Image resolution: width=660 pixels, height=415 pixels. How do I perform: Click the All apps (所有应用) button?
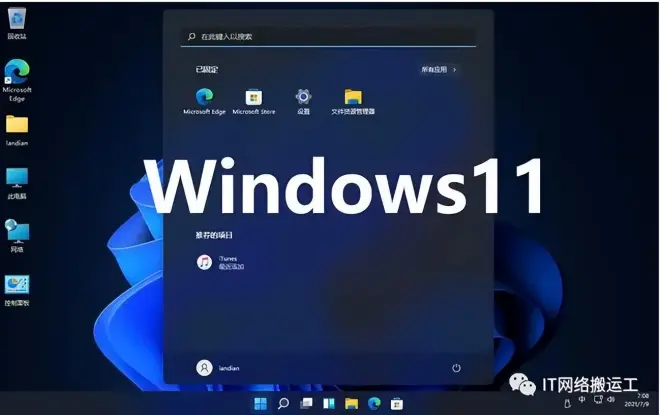click(x=439, y=69)
